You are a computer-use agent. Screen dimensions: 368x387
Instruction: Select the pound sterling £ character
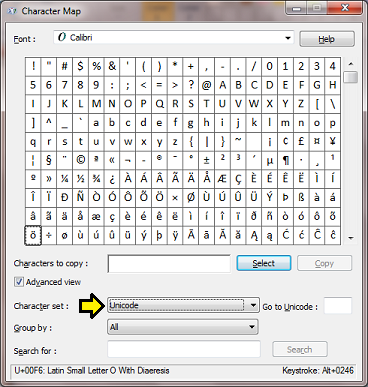click(301, 142)
